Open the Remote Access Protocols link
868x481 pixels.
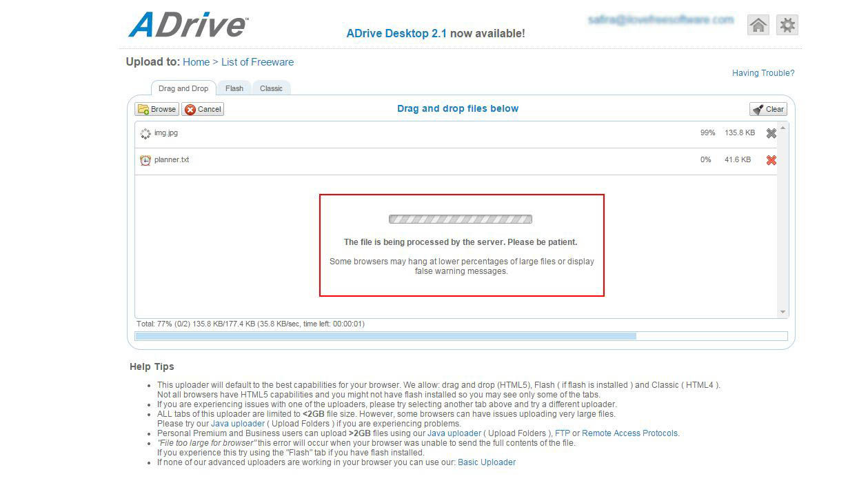(630, 433)
